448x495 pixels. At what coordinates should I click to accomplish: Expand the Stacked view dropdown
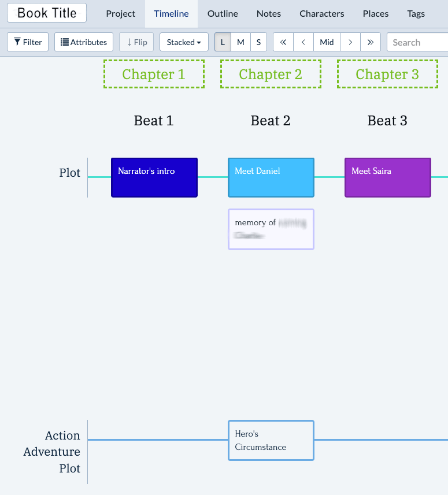pos(184,42)
